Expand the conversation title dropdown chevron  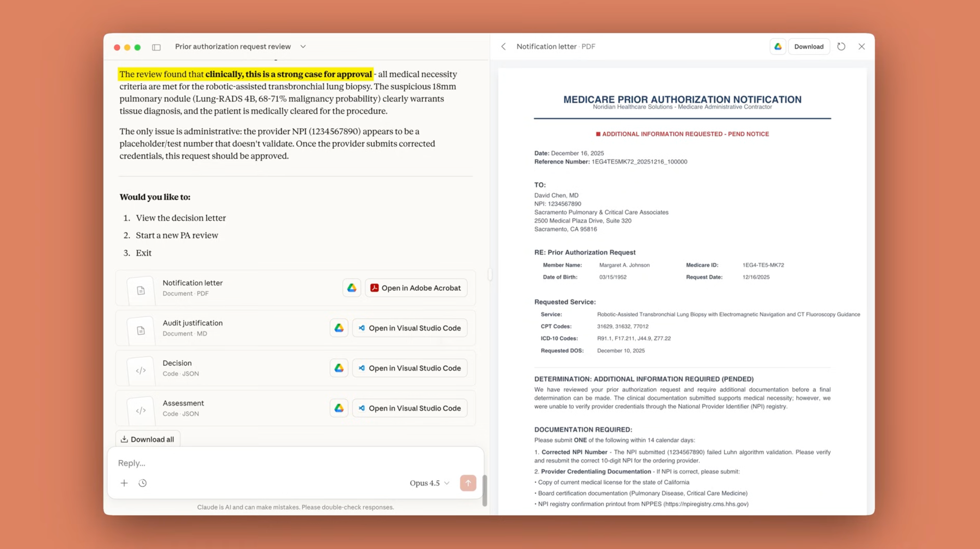pos(303,46)
